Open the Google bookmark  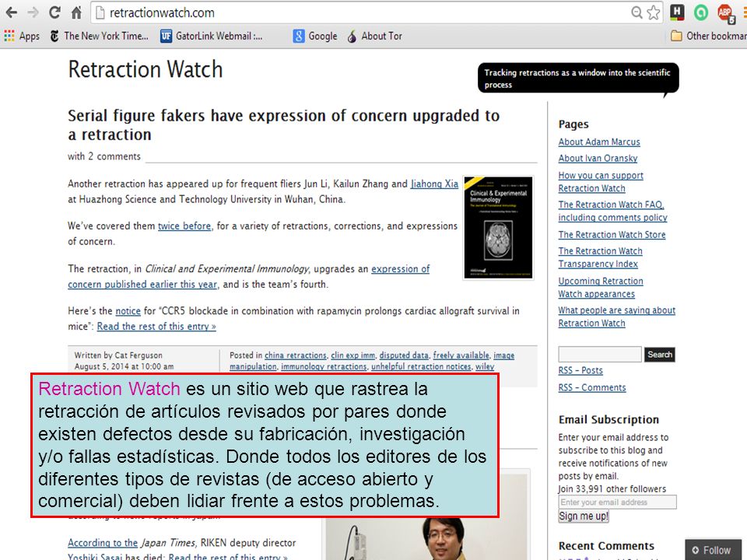click(x=315, y=37)
